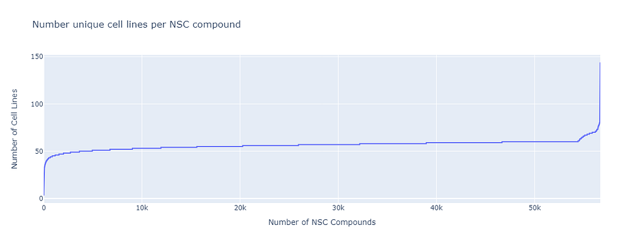Click the 40k tick label on x-axis

click(x=436, y=208)
